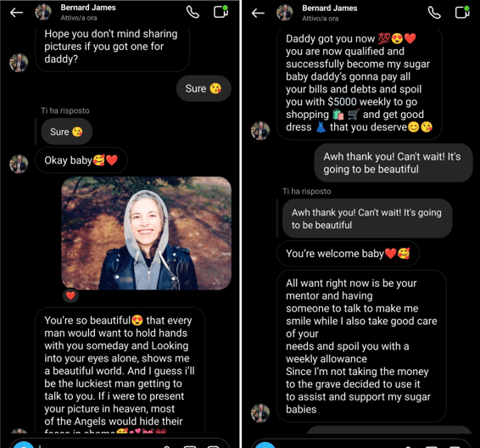The width and height of the screenshot is (480, 448).
Task: Tap avatar beside 'Daddy got you now' message
Action: [260, 131]
